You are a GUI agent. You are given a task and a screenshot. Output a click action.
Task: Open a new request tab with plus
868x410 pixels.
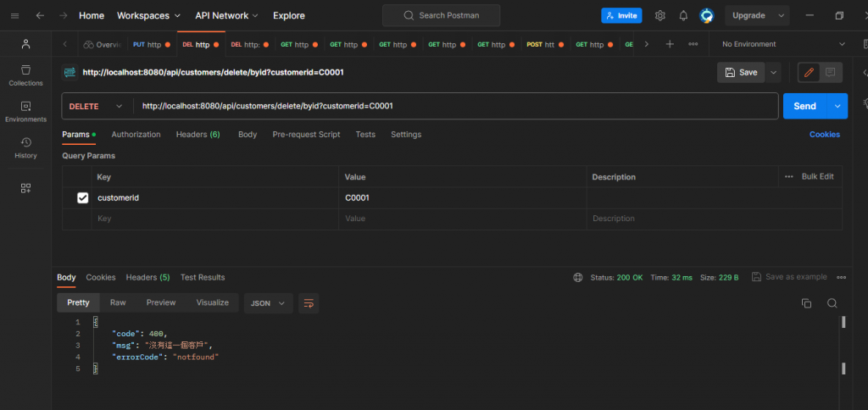coord(670,44)
